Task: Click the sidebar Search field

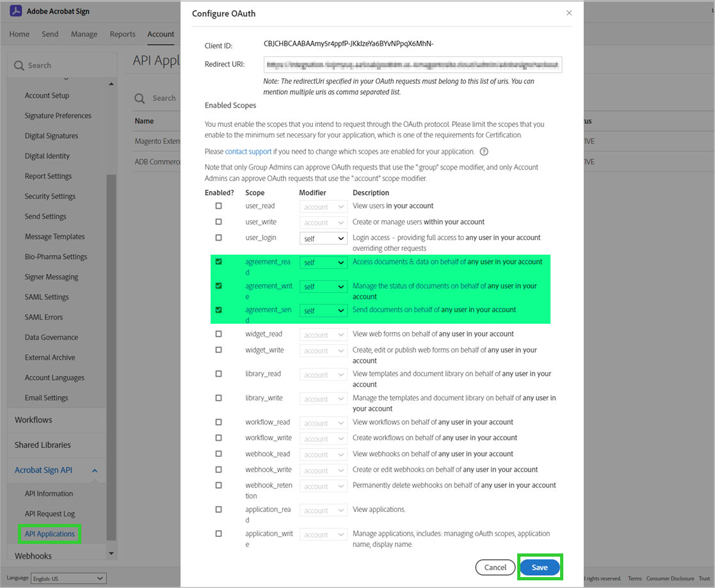Action: tap(62, 66)
